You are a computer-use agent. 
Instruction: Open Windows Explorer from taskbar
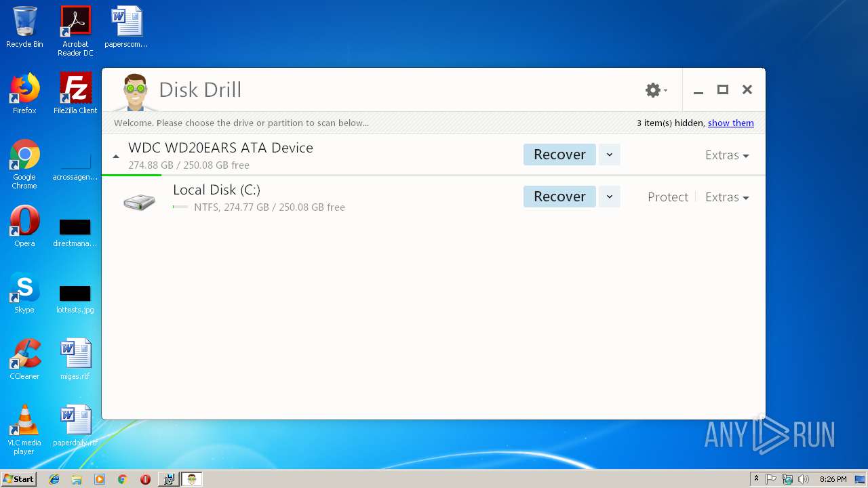[x=77, y=479]
